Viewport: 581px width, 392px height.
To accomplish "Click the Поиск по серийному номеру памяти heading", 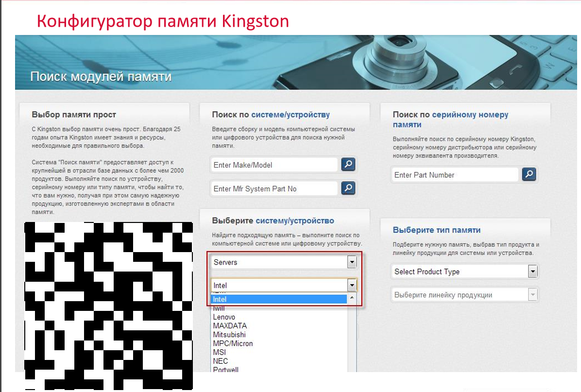I will point(451,119).
